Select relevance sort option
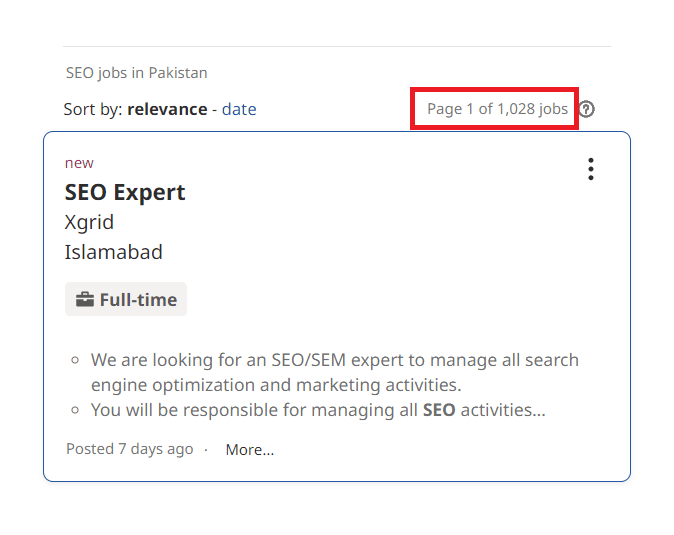The height and width of the screenshot is (535, 674). (167, 109)
